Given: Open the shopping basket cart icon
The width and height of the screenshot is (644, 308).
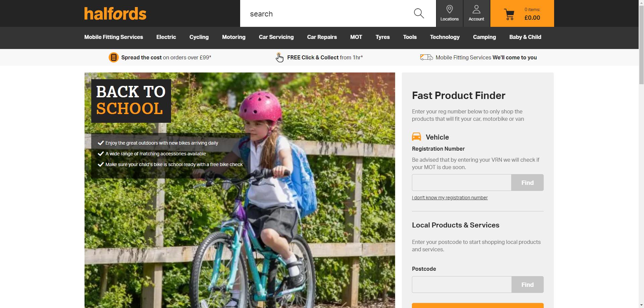Looking at the screenshot, I should coord(509,14).
